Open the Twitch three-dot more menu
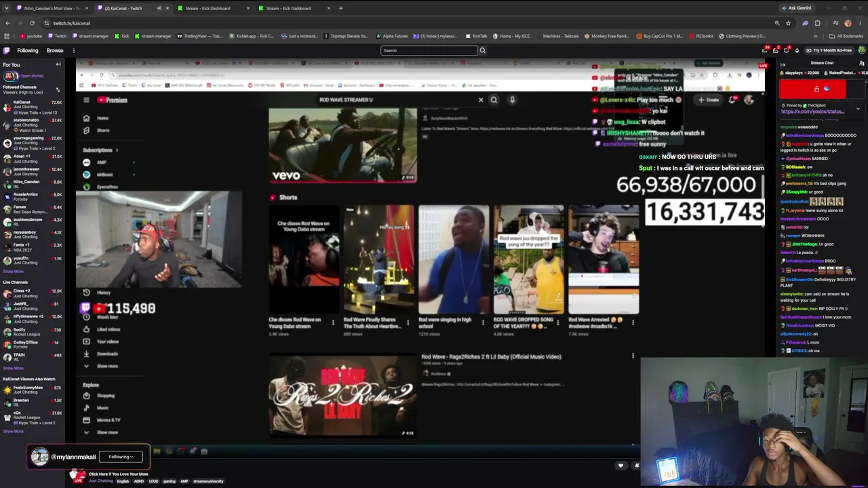Image resolution: width=868 pixels, height=488 pixels. coord(74,50)
